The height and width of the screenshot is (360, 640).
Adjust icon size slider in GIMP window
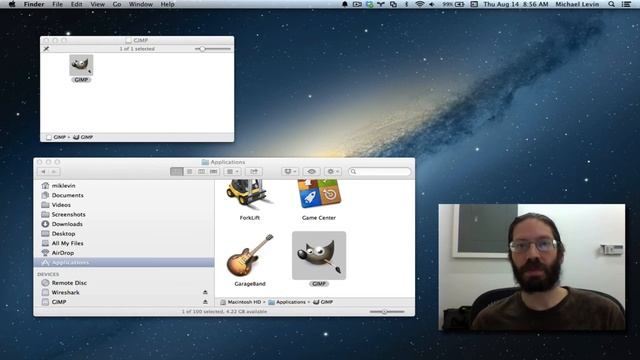(202, 49)
